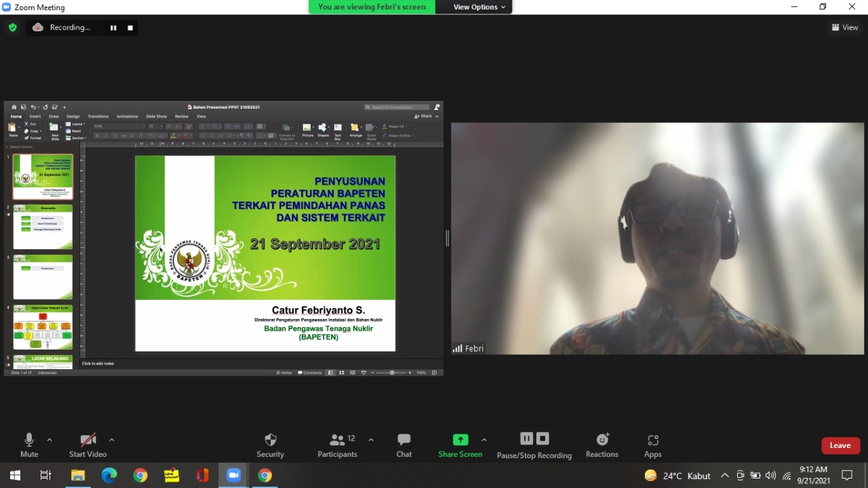
Task: Open the Slide Show tab in PowerPoint
Action: point(156,117)
